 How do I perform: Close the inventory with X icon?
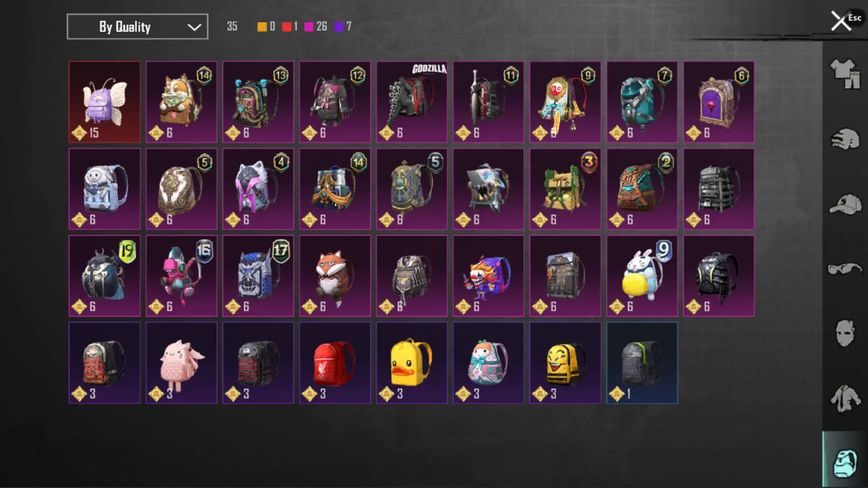(x=840, y=21)
